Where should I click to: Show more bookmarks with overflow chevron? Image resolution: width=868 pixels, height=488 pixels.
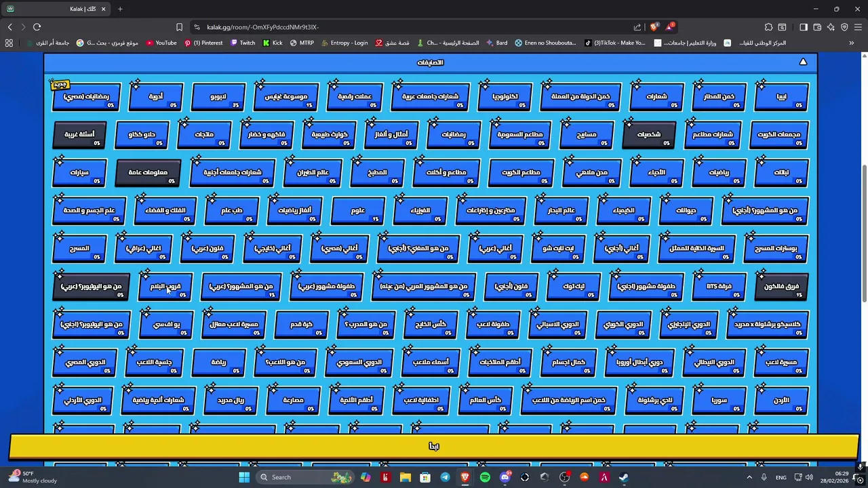coord(851,43)
